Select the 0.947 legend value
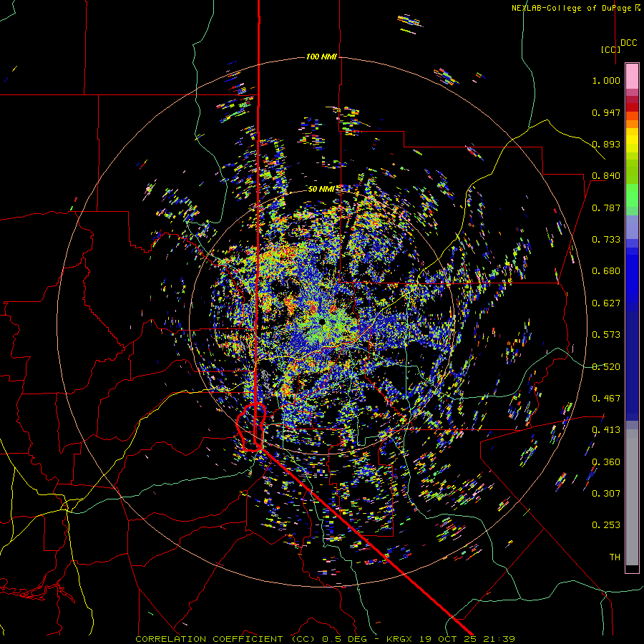The image size is (644, 644). coord(606,112)
